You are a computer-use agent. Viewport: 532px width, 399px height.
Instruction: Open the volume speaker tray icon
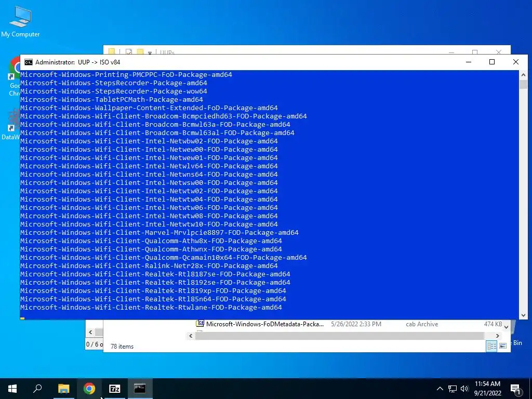click(x=464, y=389)
